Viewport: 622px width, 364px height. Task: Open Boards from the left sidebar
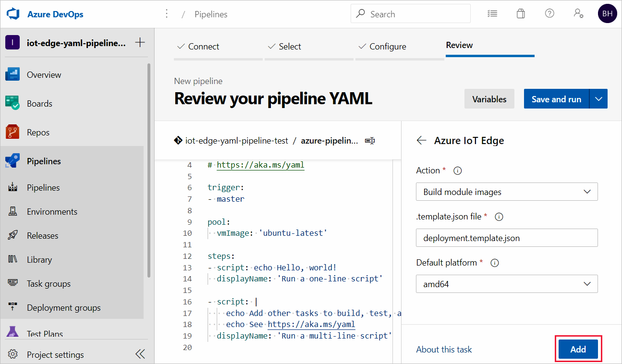(40, 103)
